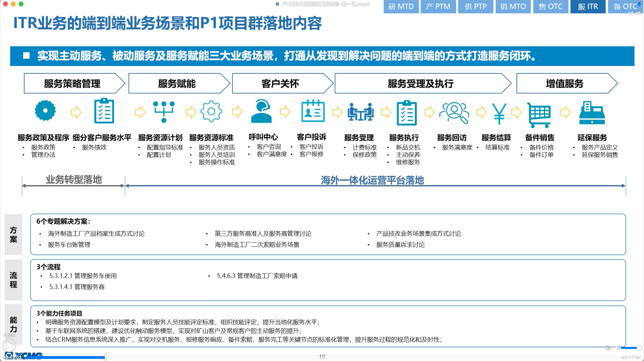Screen dimensions: 644x361
Task: Click the 服务受理及执行 arrow header
Action: click(x=420, y=83)
